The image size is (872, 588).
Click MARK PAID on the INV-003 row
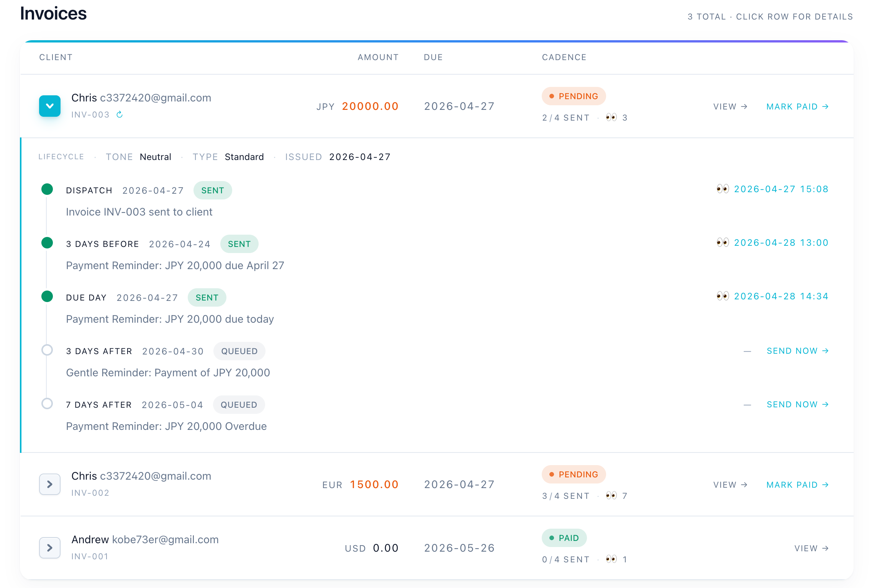797,106
